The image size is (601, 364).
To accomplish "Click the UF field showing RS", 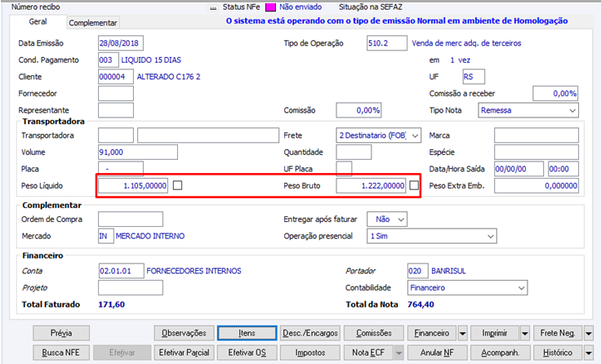I will tap(474, 77).
